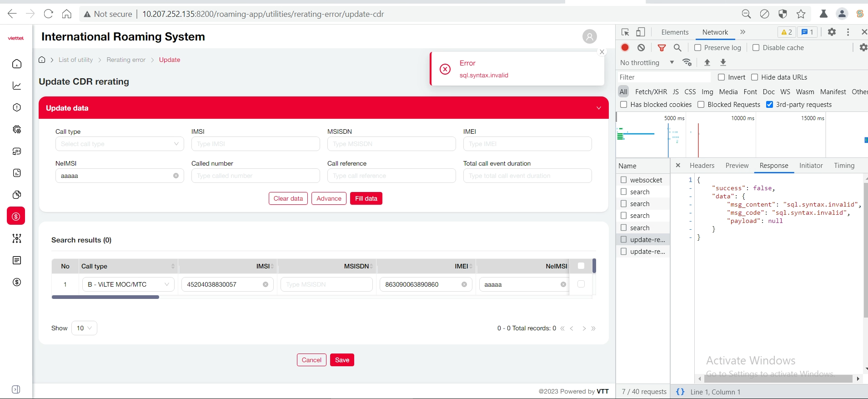Click the Fill data button
The image size is (868, 399).
(366, 198)
